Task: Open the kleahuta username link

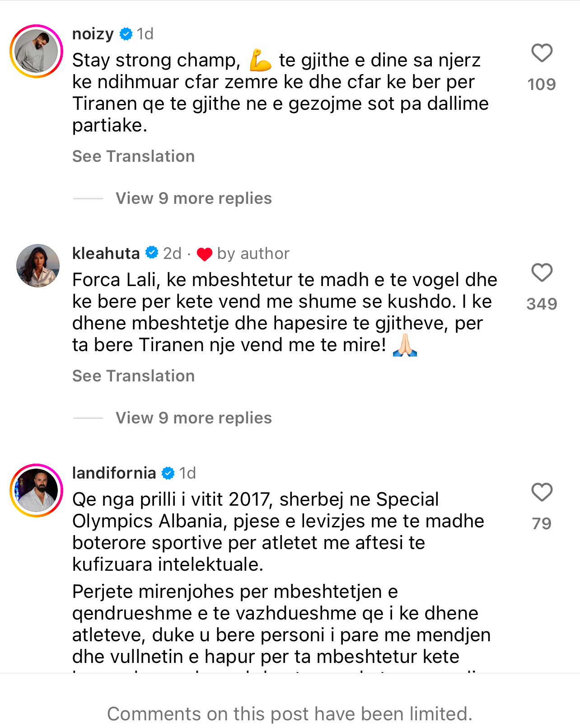Action: (106, 254)
